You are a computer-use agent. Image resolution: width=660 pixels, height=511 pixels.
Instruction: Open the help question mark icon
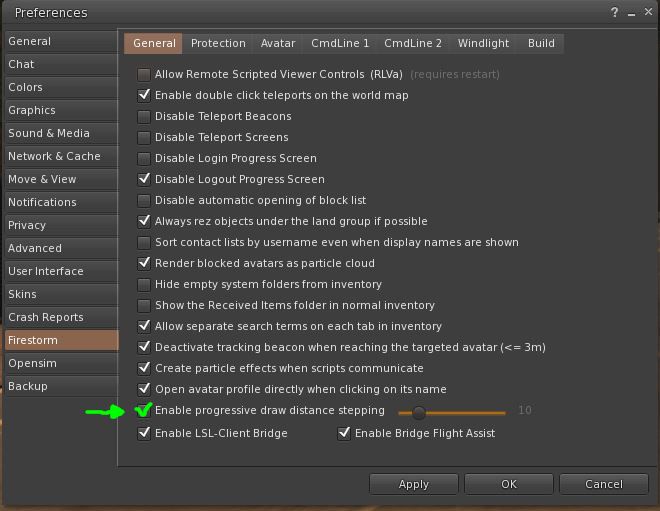tap(614, 12)
